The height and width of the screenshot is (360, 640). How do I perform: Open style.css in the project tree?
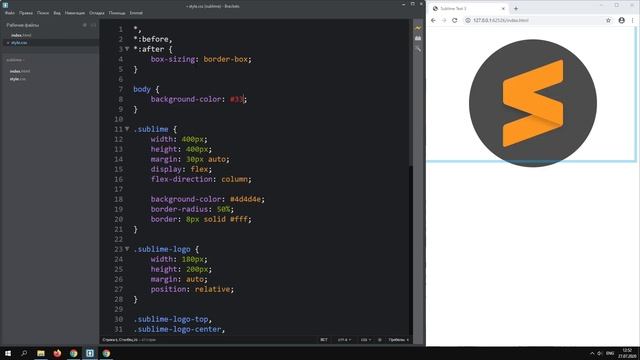coord(18,79)
